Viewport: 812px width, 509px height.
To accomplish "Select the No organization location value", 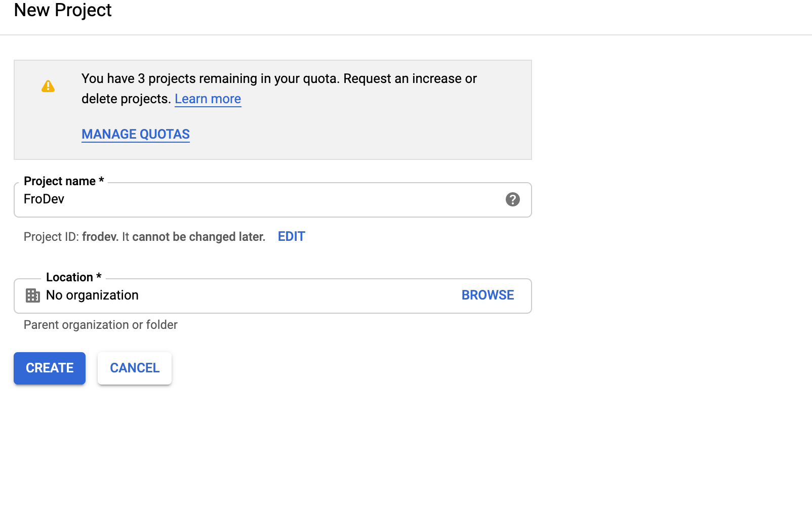I will click(x=92, y=295).
